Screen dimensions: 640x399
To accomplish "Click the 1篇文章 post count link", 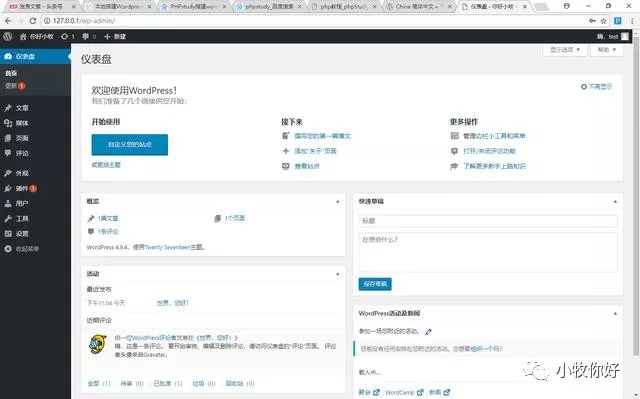I will click(x=108, y=218).
